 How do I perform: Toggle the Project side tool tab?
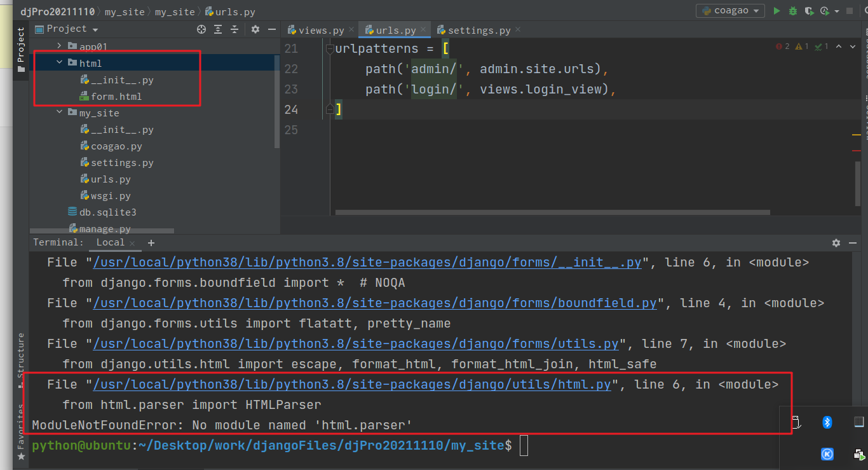click(20, 51)
